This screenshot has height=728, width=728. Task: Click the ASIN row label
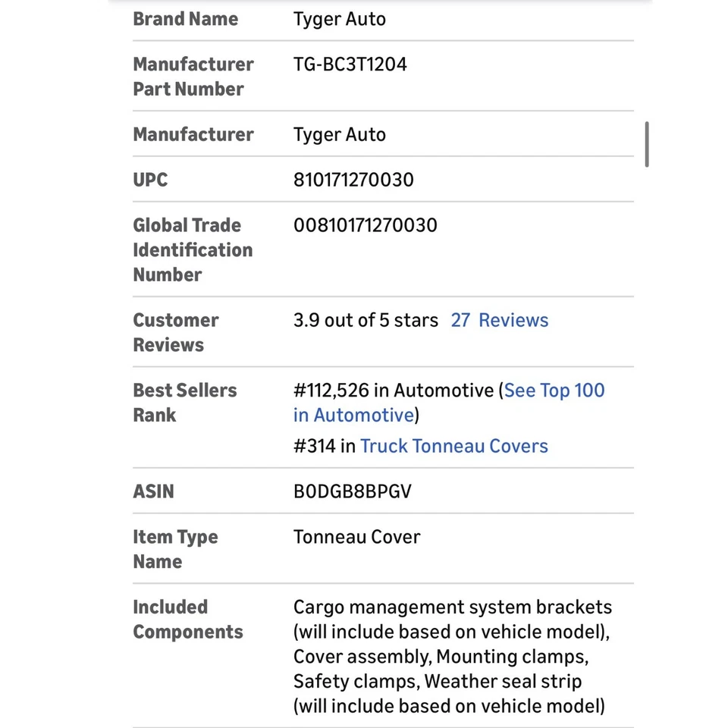153,491
